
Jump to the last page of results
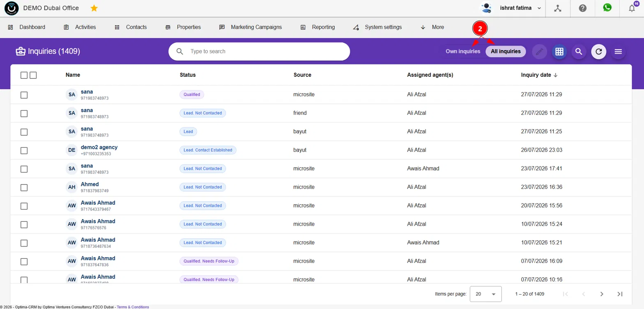[620, 294]
